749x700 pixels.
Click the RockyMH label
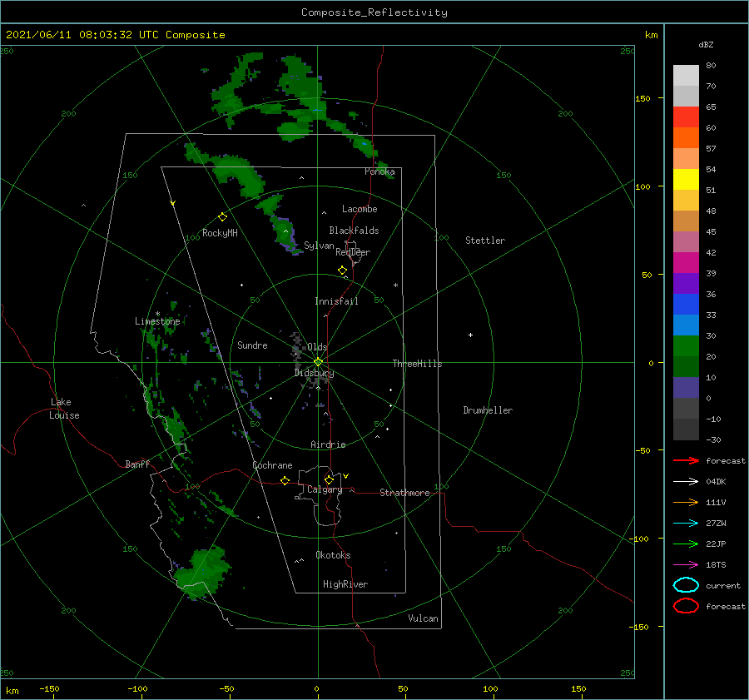(220, 233)
